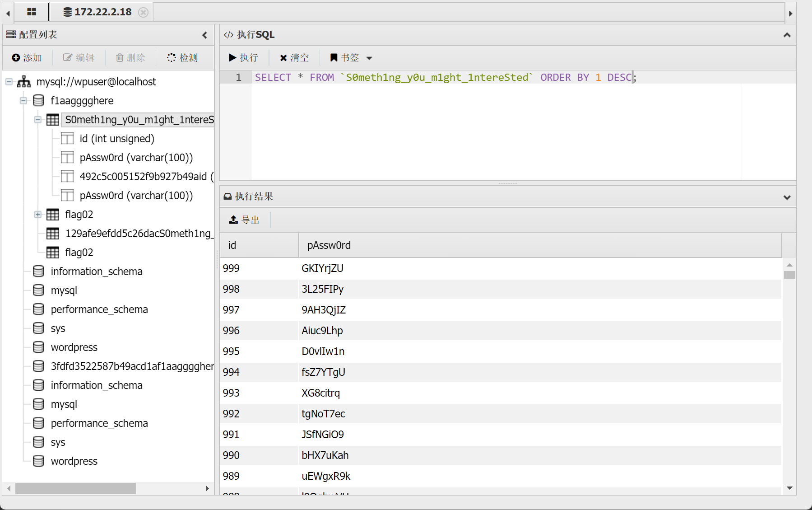
Task: Click tree scrollbar right arrow
Action: pos(207,488)
